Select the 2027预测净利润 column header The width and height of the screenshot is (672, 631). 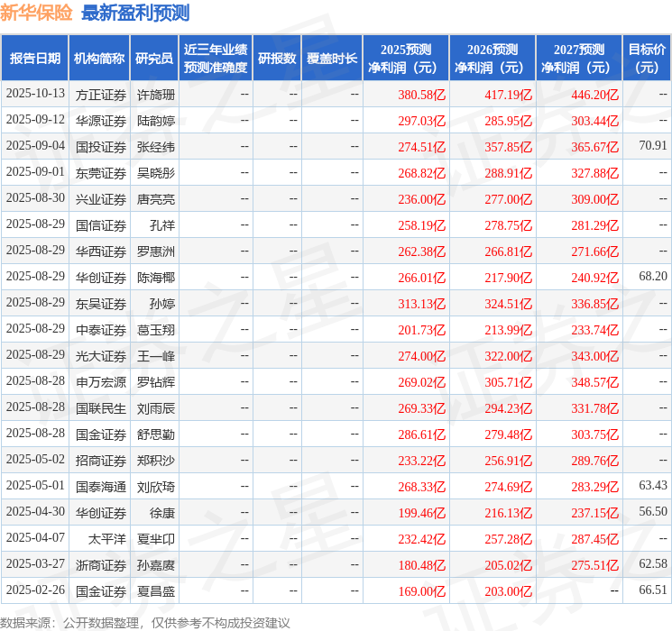pyautogui.click(x=579, y=59)
